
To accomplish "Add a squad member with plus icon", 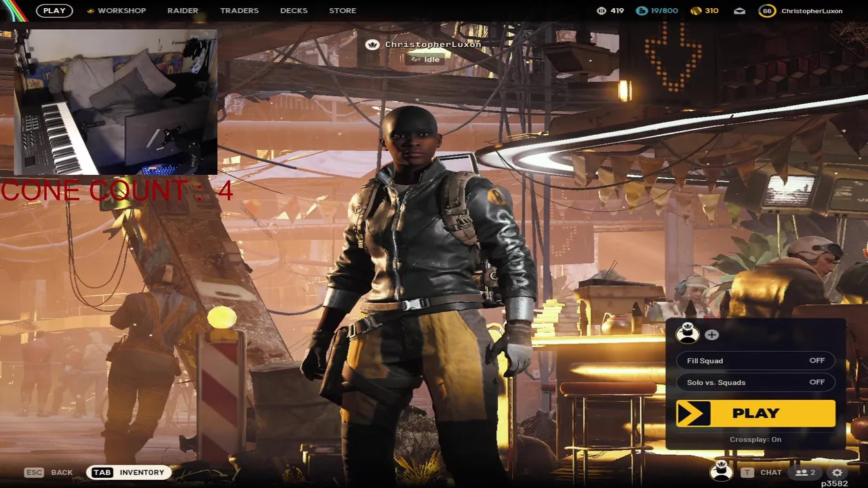I will click(711, 335).
